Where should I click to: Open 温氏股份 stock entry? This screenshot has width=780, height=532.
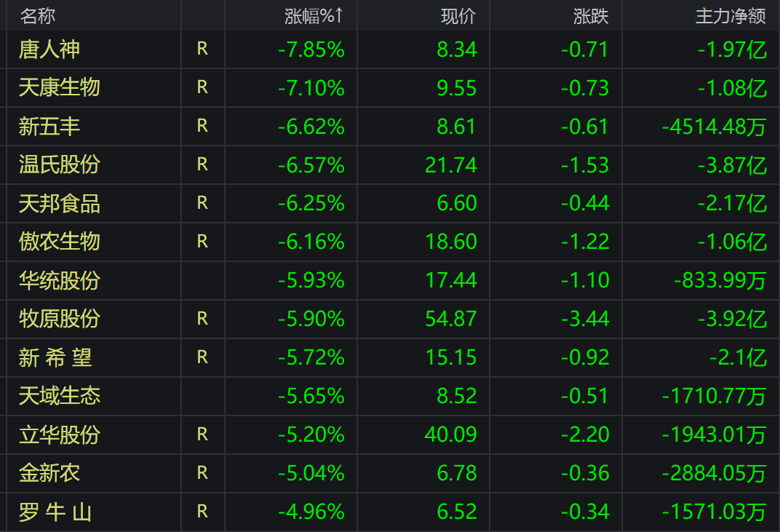click(x=60, y=164)
